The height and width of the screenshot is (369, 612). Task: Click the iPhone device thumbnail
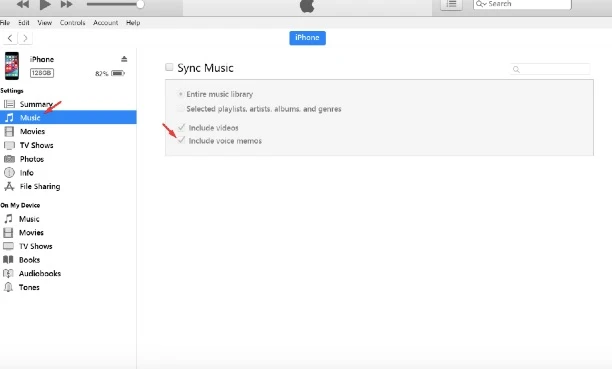[x=12, y=66]
